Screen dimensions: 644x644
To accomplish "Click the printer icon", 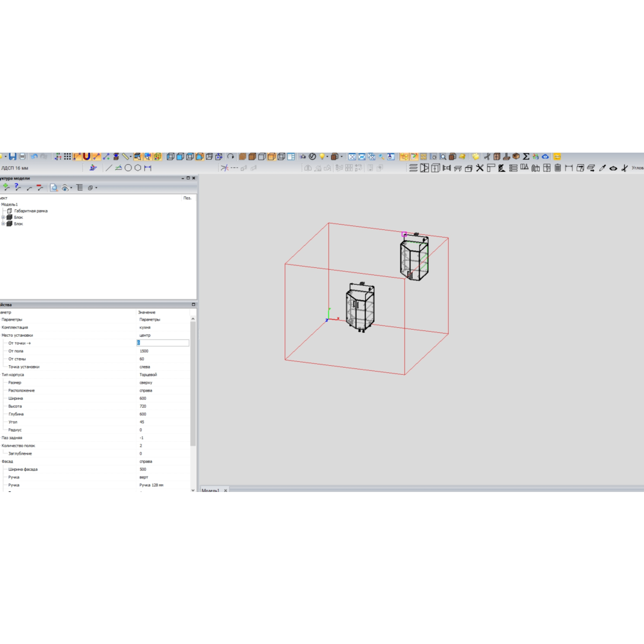I will pyautogui.click(x=23, y=156).
